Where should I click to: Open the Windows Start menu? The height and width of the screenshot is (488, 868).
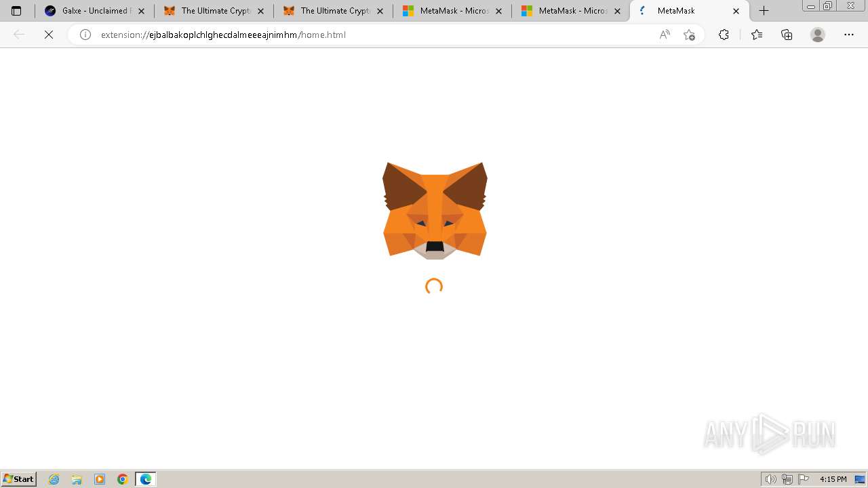(19, 479)
